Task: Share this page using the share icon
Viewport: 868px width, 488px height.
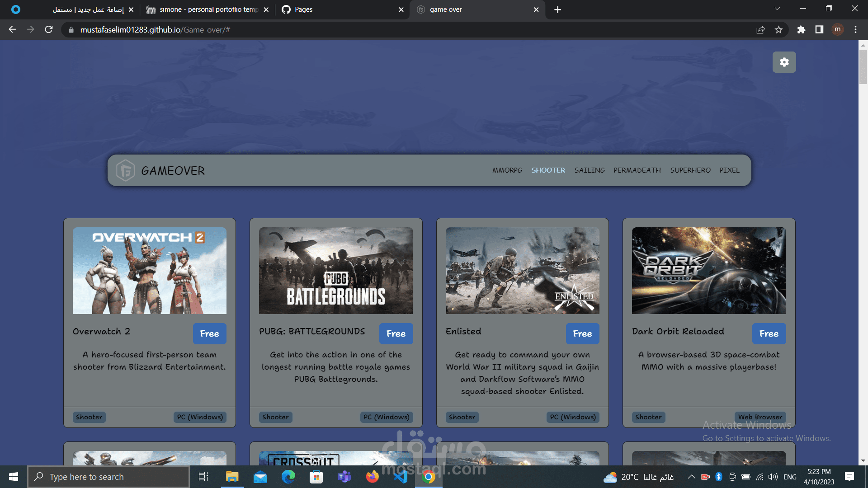Action: (x=760, y=30)
